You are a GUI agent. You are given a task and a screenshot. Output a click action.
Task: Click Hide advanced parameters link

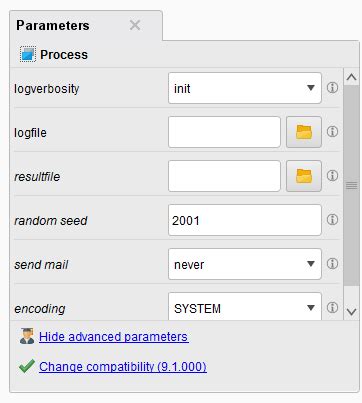pyautogui.click(x=114, y=337)
